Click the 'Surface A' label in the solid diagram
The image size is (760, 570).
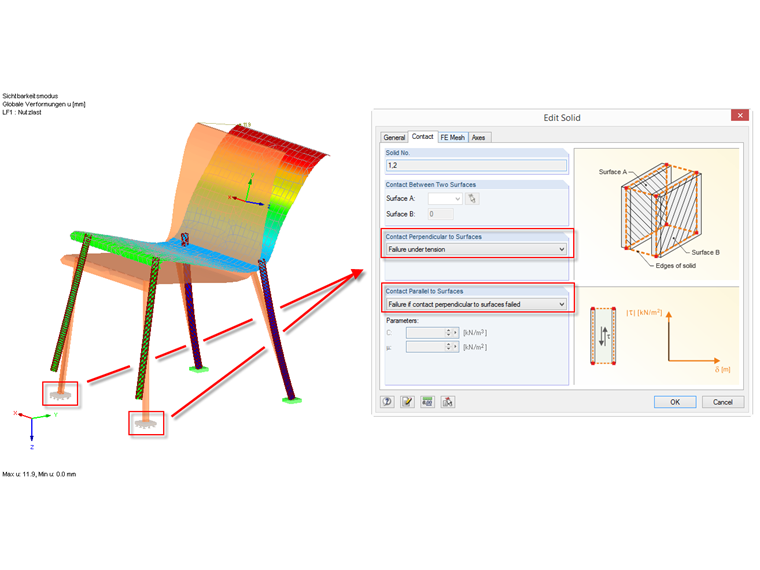pyautogui.click(x=613, y=172)
